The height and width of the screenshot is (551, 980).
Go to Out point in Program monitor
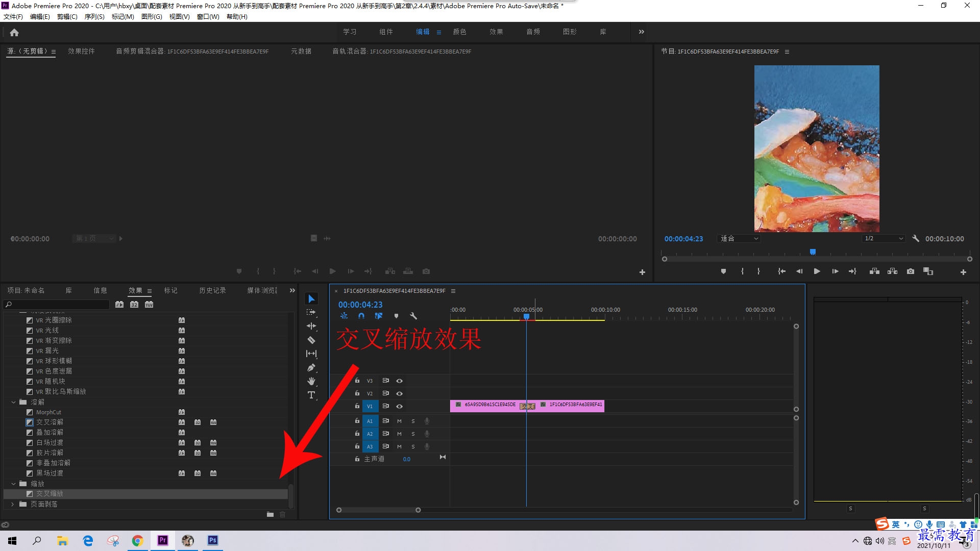pyautogui.click(x=852, y=271)
